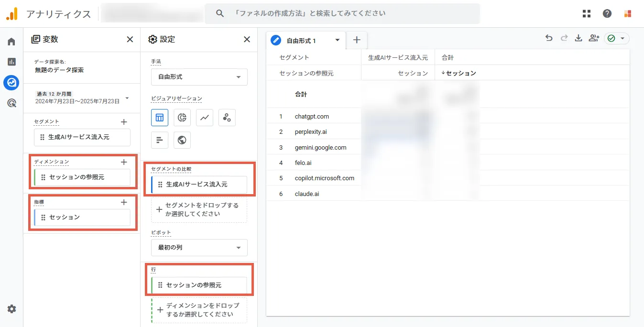The width and height of the screenshot is (644, 327).
Task: Open the data quality status dropdown
Action: (x=617, y=38)
